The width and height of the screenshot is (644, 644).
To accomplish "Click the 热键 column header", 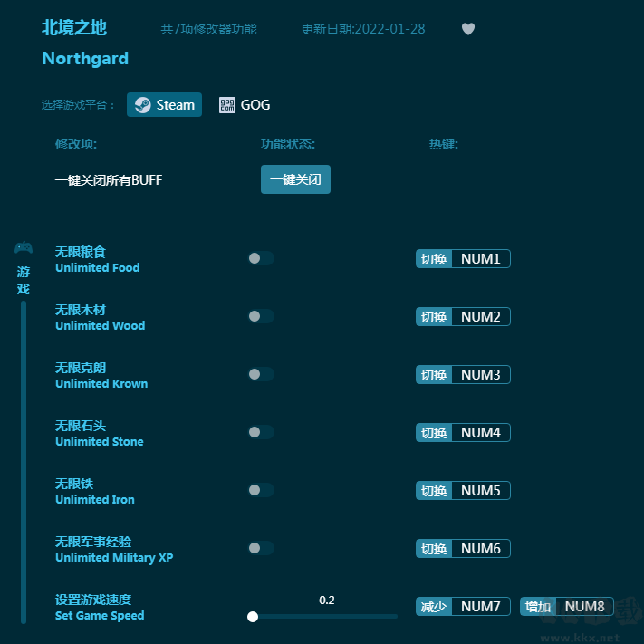I will point(444,144).
